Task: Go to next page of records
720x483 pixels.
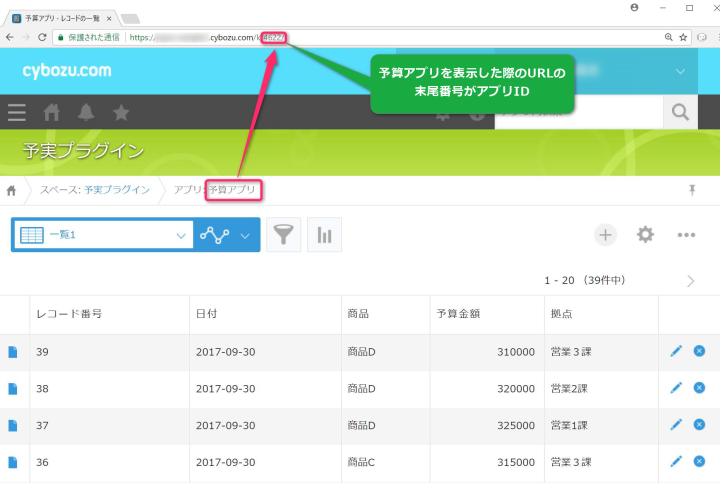Action: tap(690, 281)
